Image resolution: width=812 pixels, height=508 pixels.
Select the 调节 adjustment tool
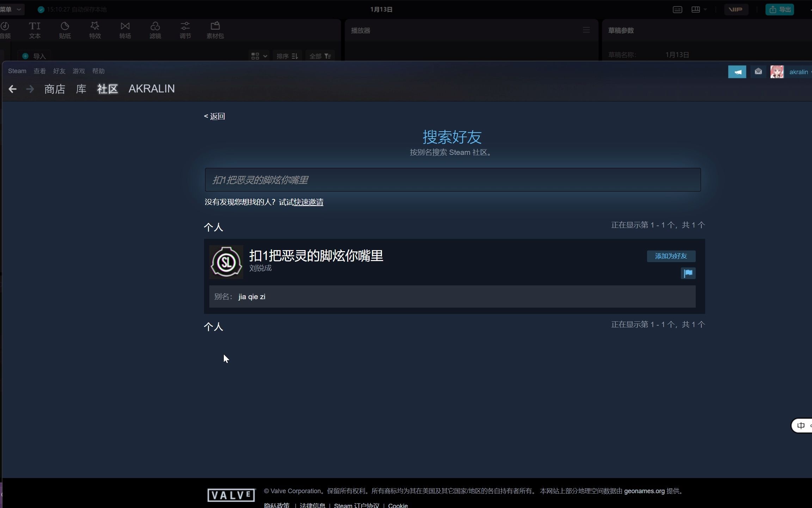click(x=185, y=30)
